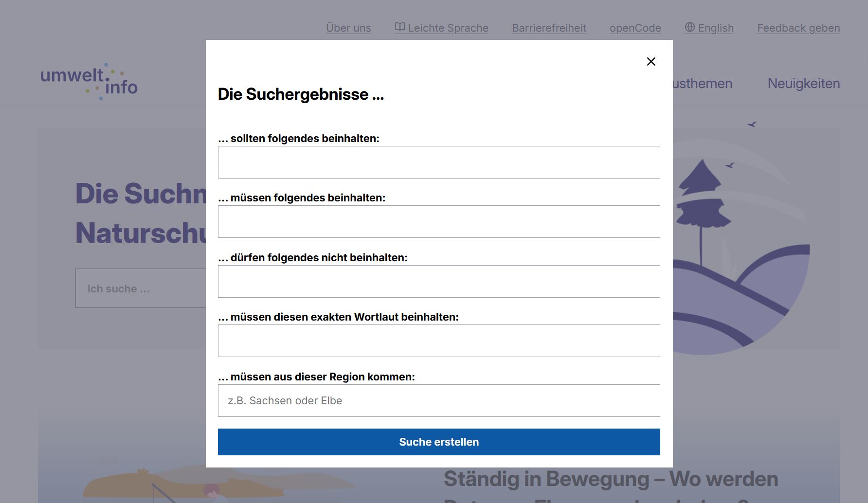
Task: Open the Feedback geben link
Action: pos(798,28)
